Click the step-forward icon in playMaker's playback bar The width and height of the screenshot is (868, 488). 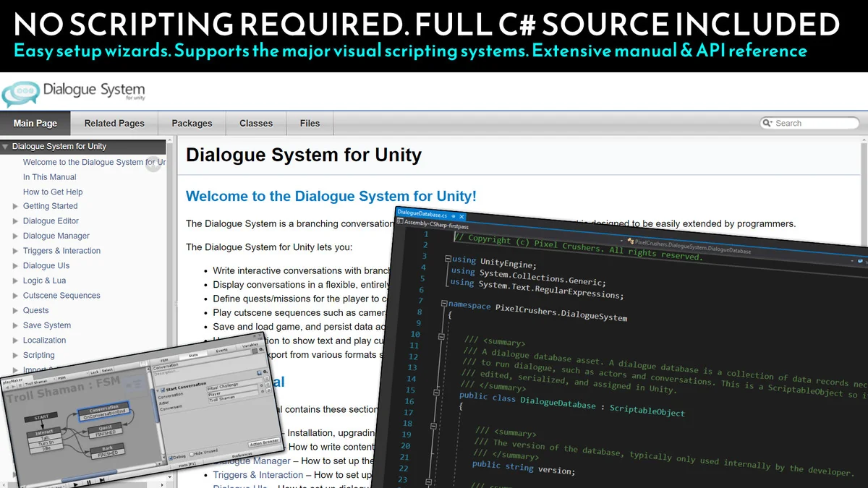click(102, 480)
